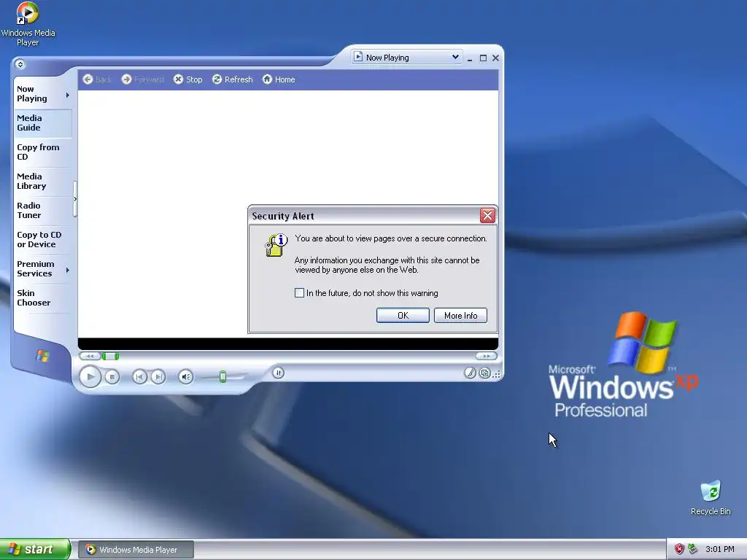
Task: Open the Recycle Bin desktop icon
Action: tap(711, 498)
